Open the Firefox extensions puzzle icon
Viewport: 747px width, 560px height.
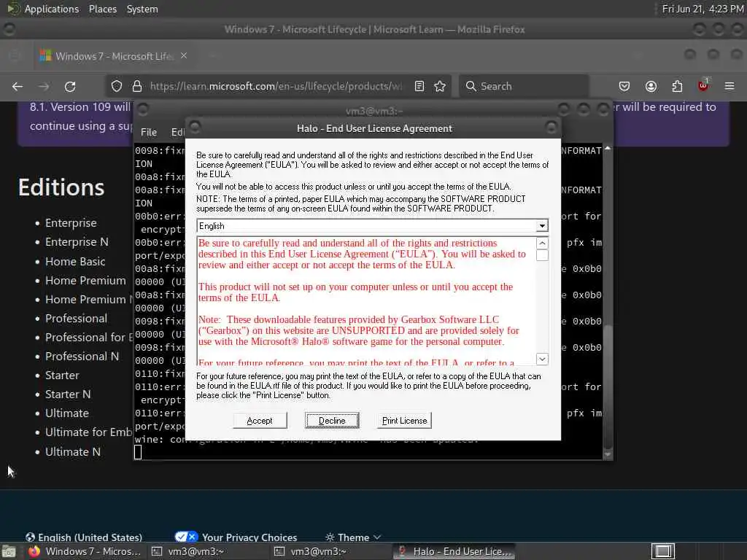(x=677, y=86)
